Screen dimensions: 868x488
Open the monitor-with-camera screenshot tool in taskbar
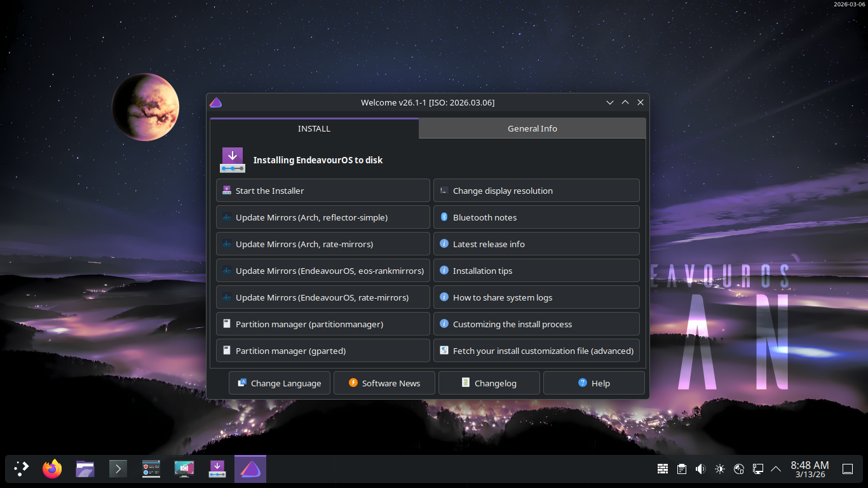(184, 469)
